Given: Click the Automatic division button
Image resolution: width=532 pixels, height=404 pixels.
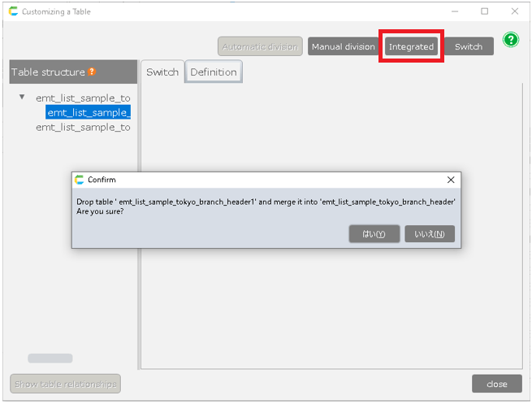Looking at the screenshot, I should 260,46.
